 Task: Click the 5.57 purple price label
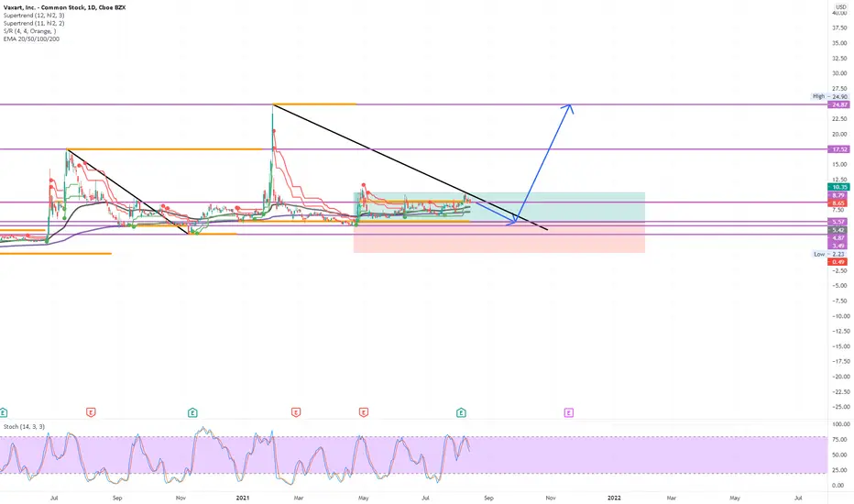click(838, 222)
